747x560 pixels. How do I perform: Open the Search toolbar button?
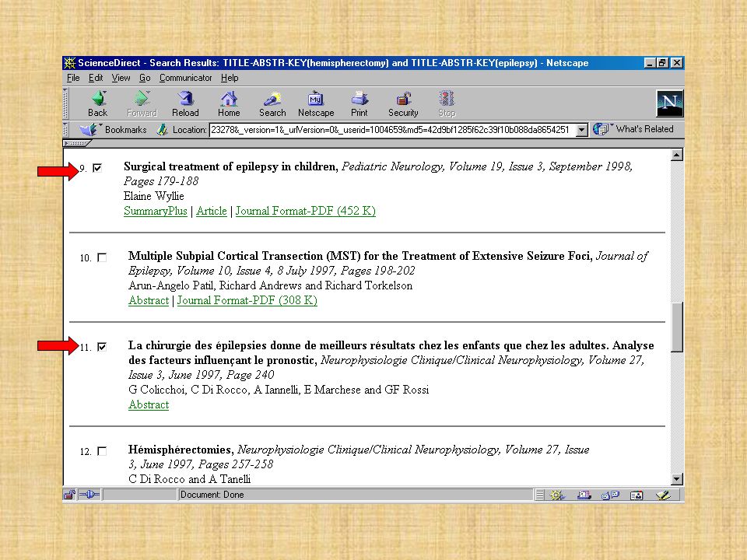coord(272,103)
